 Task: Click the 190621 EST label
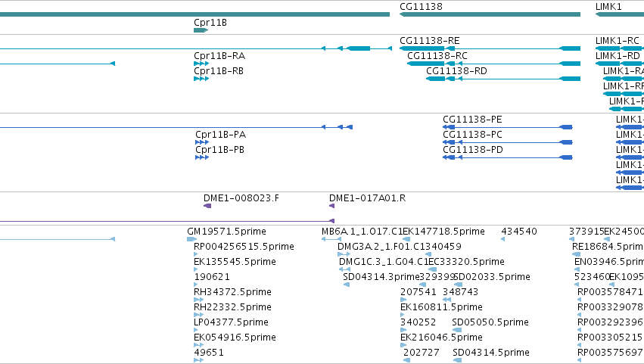coord(212,277)
